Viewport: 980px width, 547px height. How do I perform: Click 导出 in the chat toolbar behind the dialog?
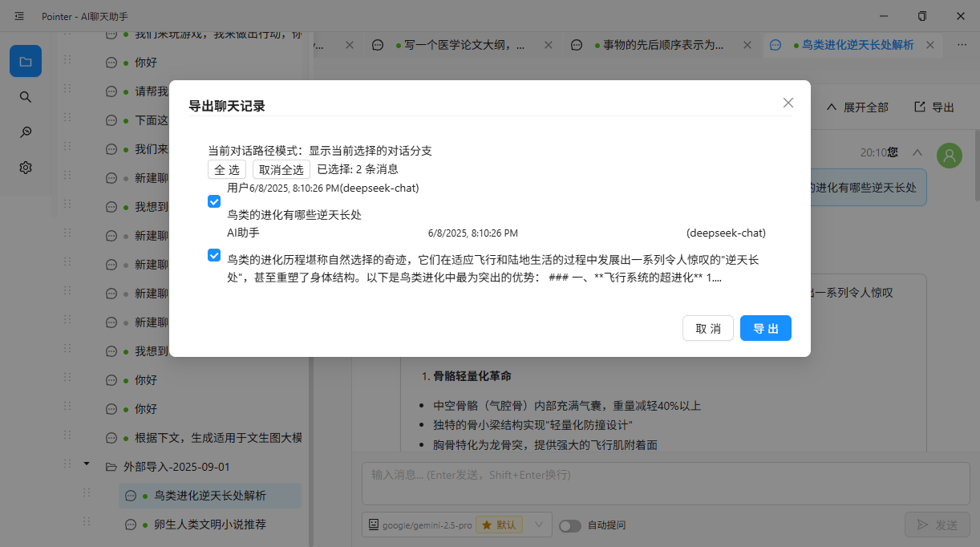tap(934, 107)
